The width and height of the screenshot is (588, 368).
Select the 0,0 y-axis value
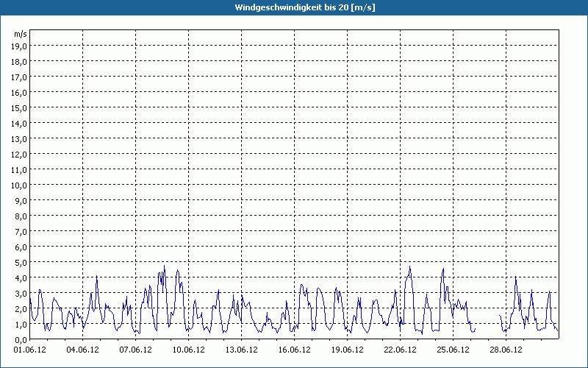(x=21, y=340)
